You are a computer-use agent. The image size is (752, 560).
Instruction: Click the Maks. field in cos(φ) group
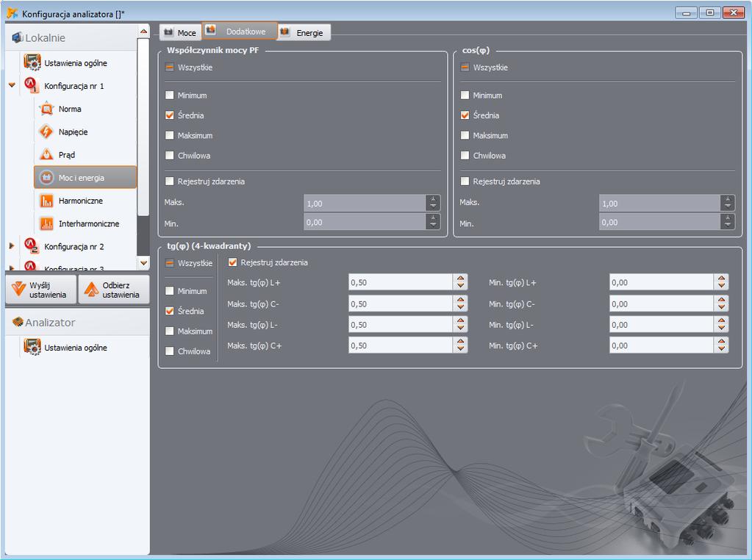tap(660, 203)
